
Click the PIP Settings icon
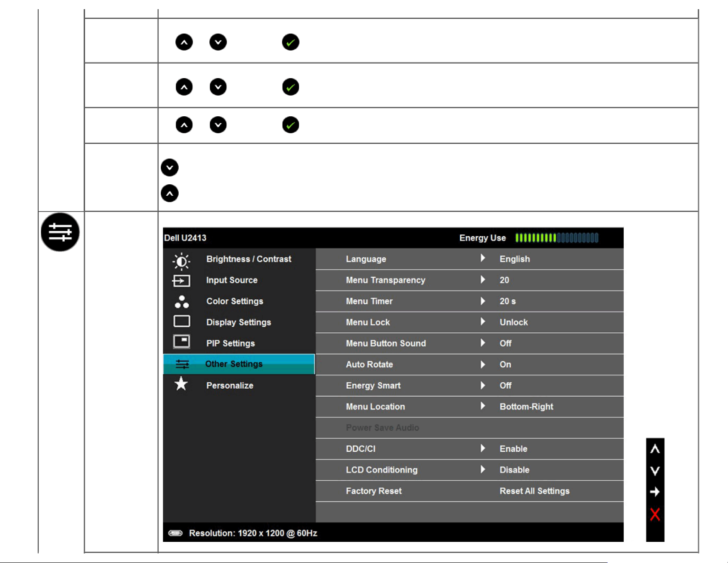tap(182, 341)
